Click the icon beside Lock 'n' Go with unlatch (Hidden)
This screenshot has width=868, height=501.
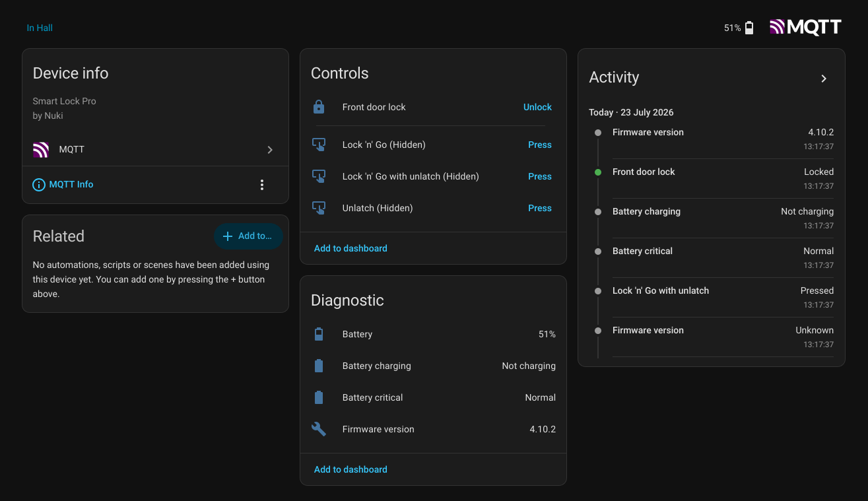click(319, 176)
